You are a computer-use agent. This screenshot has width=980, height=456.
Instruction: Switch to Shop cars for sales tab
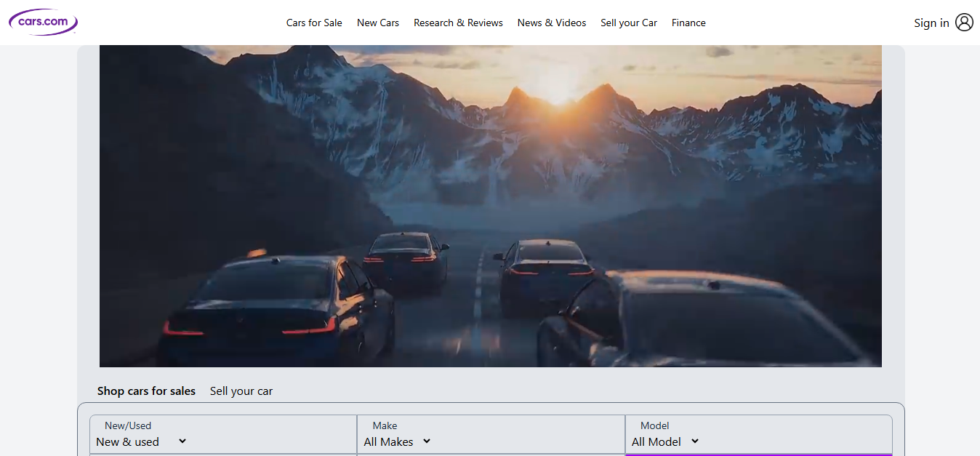point(146,391)
